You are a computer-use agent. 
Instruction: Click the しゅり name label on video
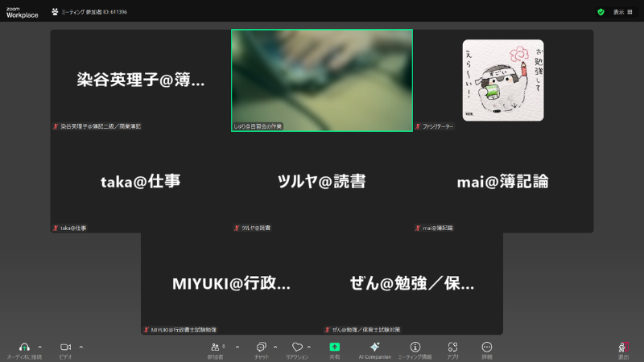coord(258,126)
